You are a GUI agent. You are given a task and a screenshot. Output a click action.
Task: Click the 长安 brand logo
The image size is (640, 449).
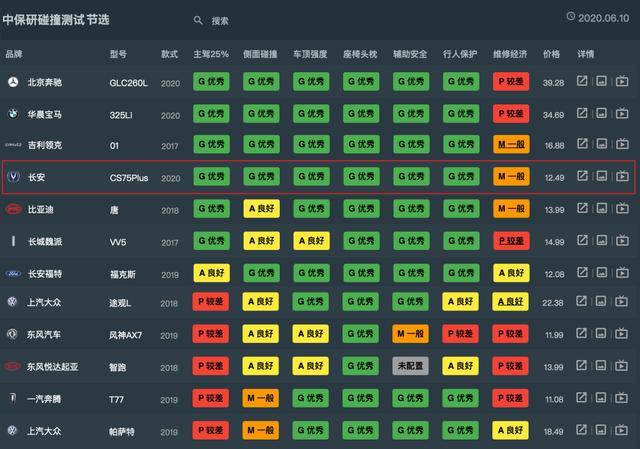point(13,177)
